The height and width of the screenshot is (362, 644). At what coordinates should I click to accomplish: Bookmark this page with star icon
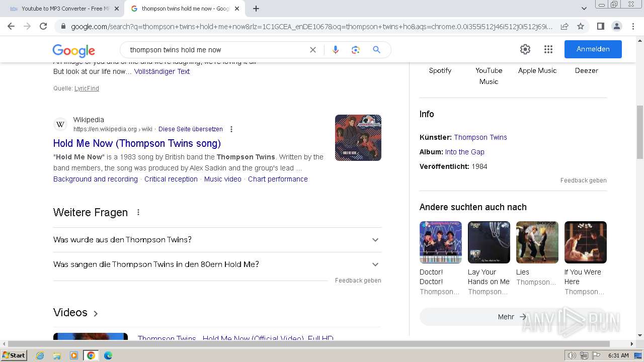coord(580,26)
